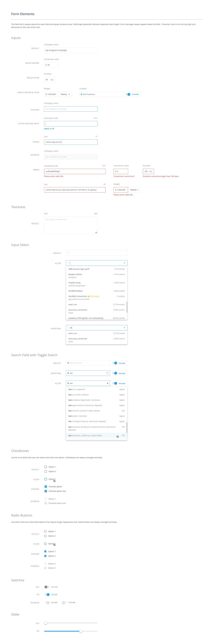Uncheck the 'Checked option' checkbox
This screenshot has width=214, height=644.
click(46, 486)
